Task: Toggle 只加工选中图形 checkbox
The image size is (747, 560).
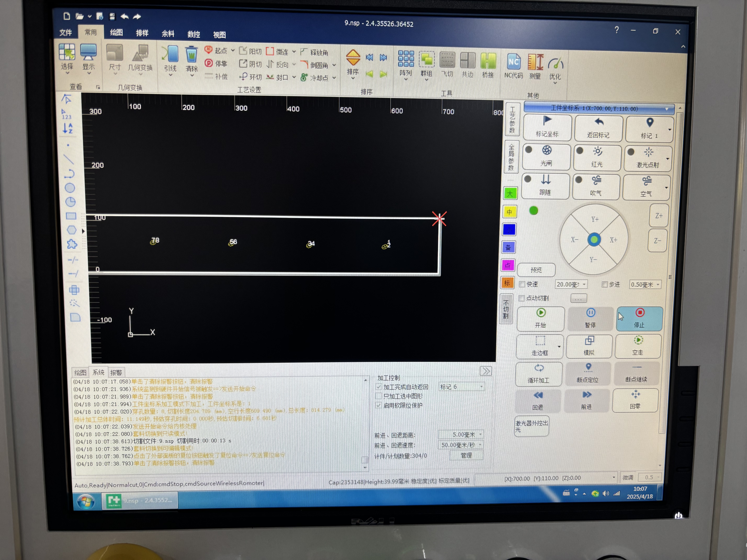Action: click(379, 396)
